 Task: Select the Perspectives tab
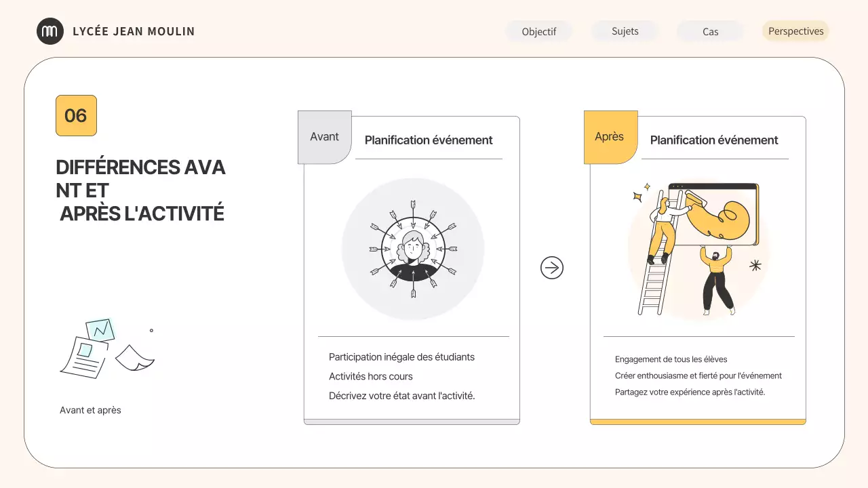(795, 31)
